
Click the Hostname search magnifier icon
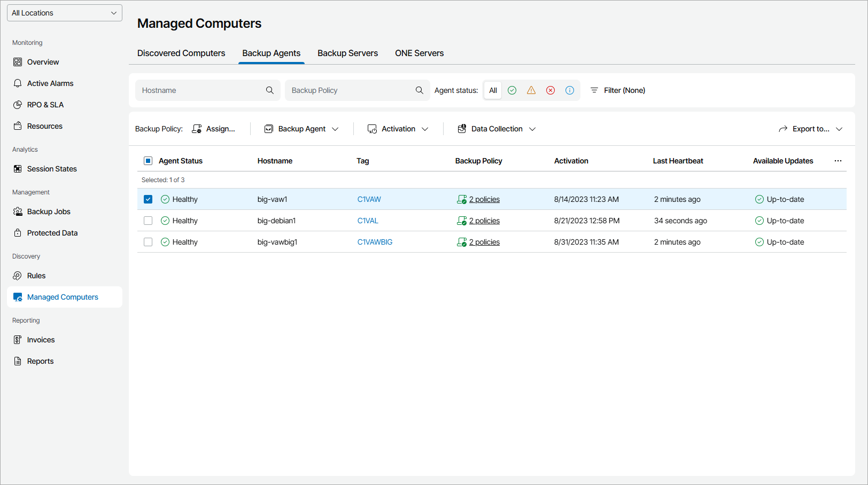click(270, 90)
